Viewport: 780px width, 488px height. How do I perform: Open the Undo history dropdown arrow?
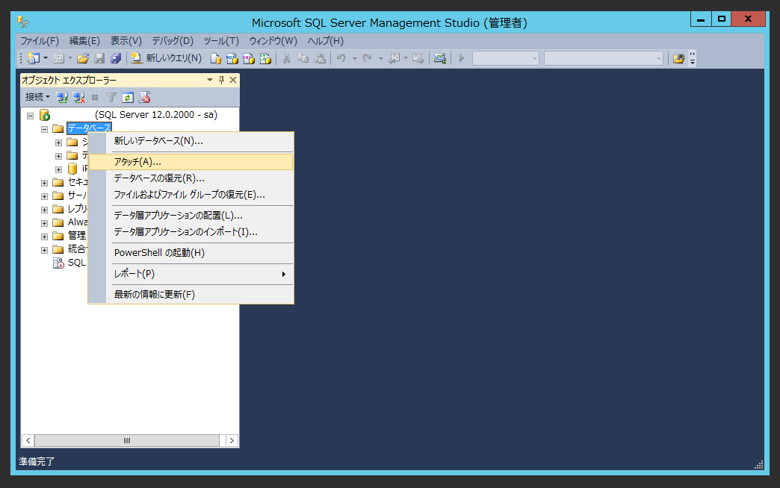pos(354,59)
